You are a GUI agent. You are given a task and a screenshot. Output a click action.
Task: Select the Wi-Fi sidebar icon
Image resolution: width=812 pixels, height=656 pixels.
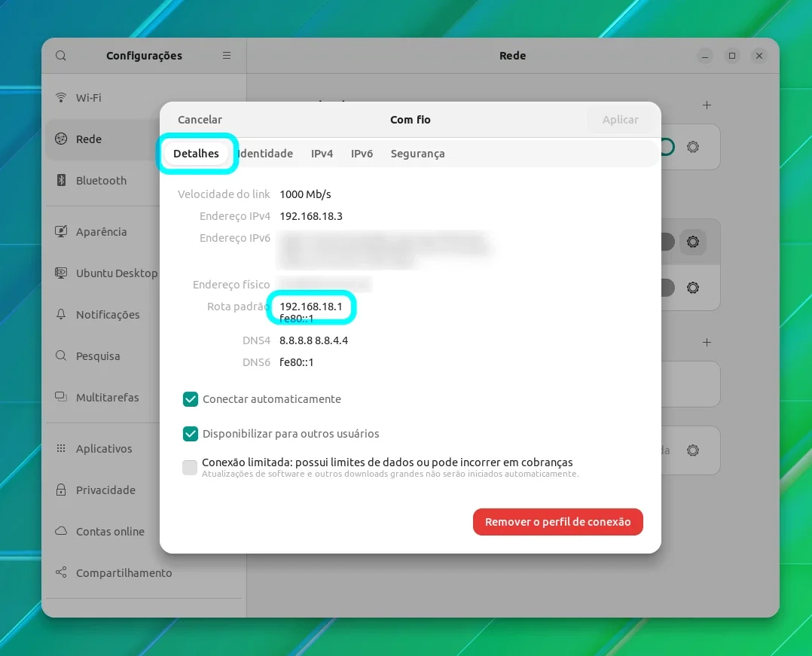61,97
